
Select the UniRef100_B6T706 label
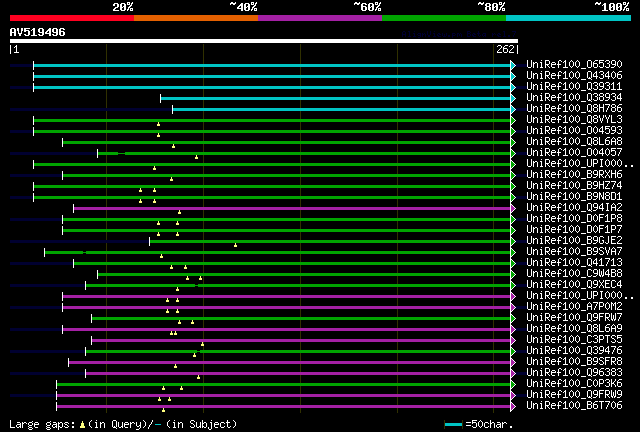(x=574, y=406)
